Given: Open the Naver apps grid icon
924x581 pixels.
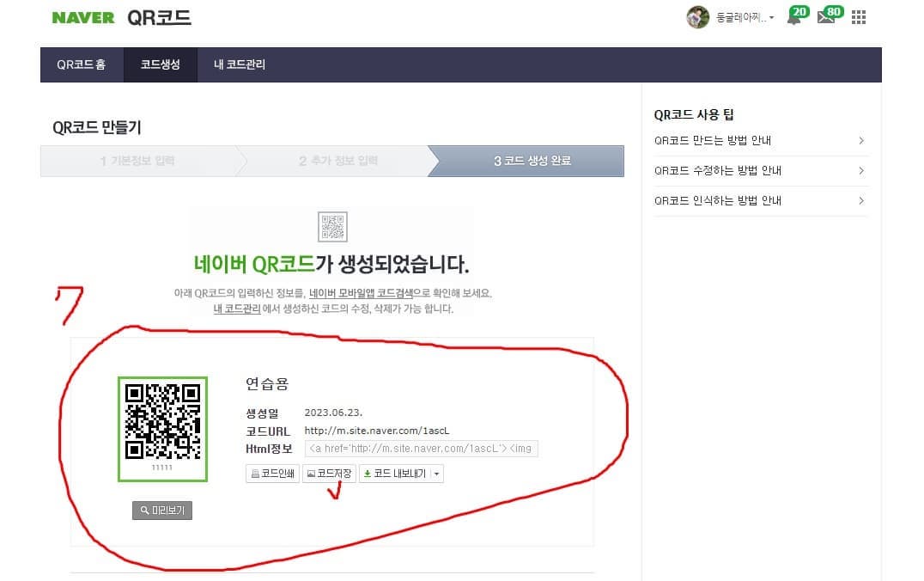Looking at the screenshot, I should (x=858, y=16).
